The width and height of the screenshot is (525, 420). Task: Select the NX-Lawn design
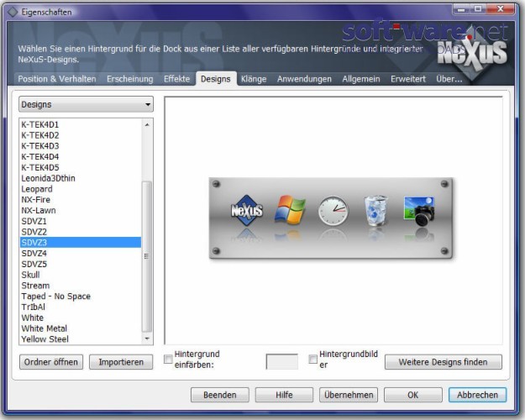pyautogui.click(x=81, y=210)
